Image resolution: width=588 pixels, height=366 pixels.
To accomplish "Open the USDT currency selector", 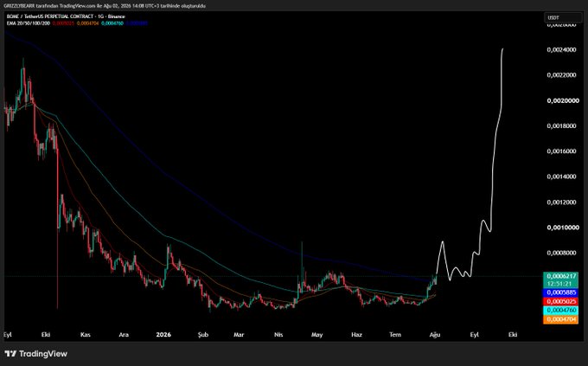I will point(563,17).
